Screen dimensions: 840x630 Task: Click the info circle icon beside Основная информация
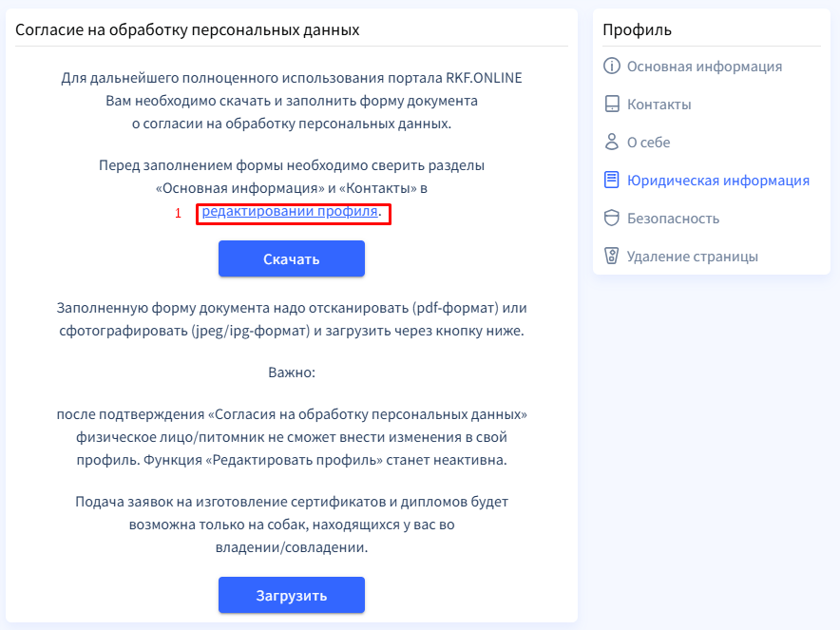click(612, 67)
